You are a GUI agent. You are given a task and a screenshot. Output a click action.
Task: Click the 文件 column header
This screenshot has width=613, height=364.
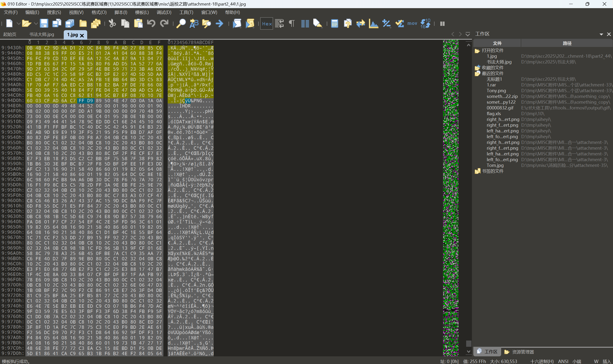coord(497,43)
